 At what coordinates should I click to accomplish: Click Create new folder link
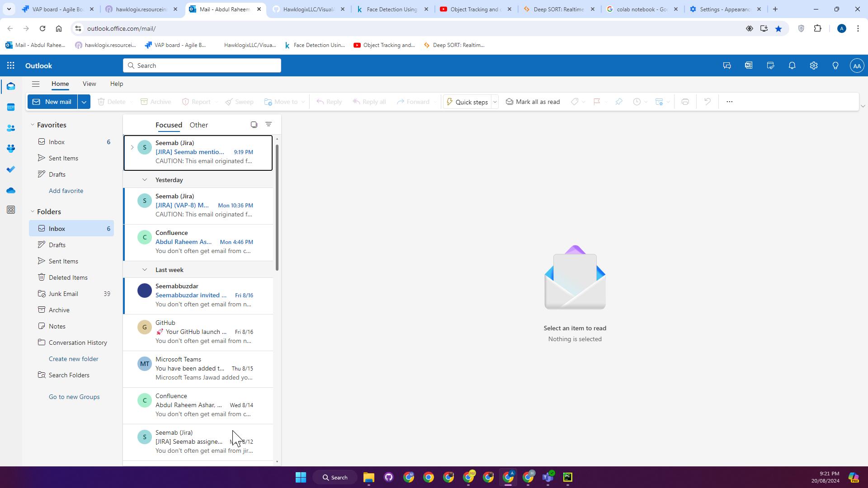[x=74, y=359]
